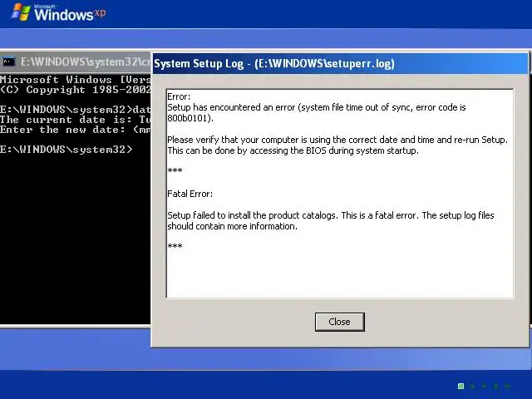Click 'Enter the new date' line in console
Image resolution: width=532 pixels, height=399 pixels.
tap(76, 130)
